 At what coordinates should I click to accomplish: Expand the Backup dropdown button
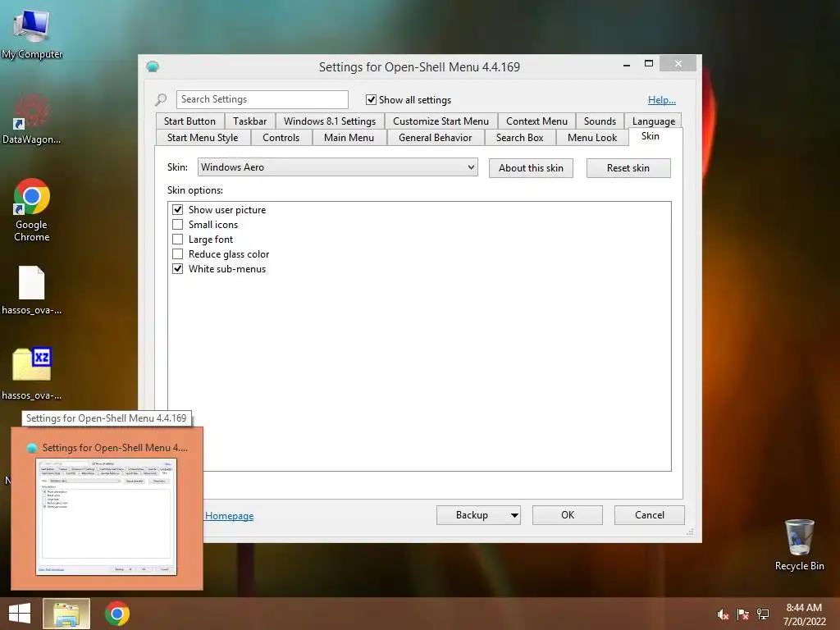click(x=514, y=515)
